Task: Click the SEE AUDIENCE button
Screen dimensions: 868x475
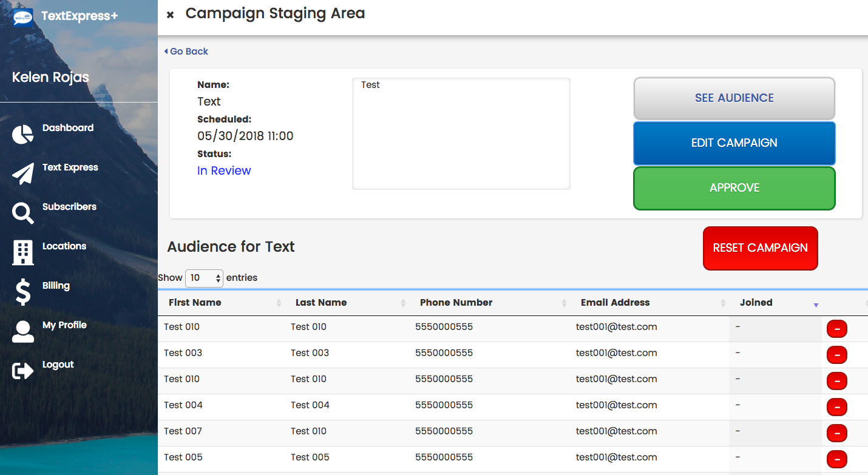Action: tap(734, 98)
